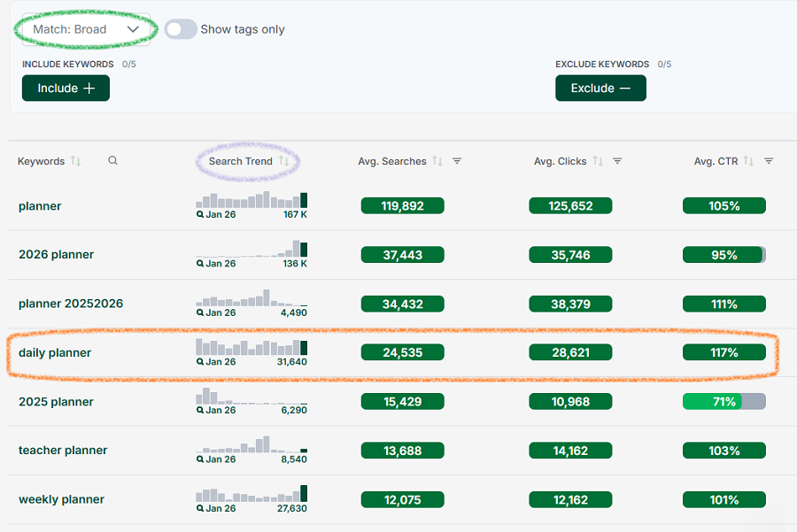Sort the Avg. CTR column

[747, 161]
